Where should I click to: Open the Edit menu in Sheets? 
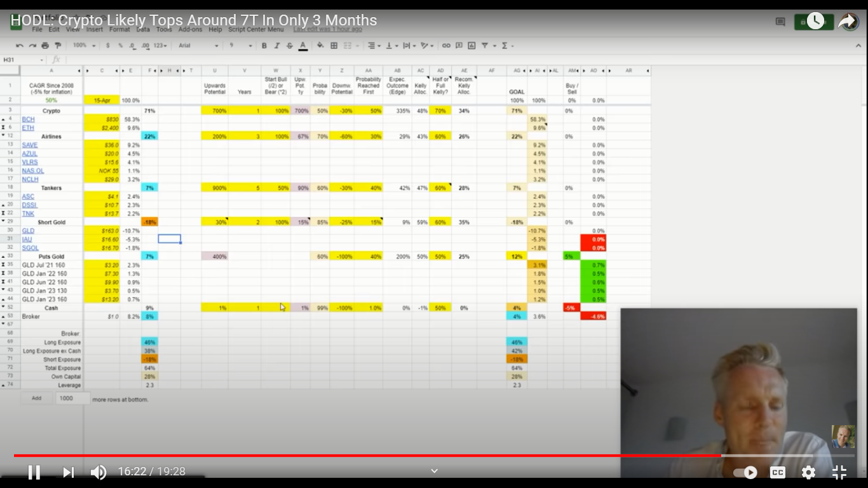pos(54,29)
